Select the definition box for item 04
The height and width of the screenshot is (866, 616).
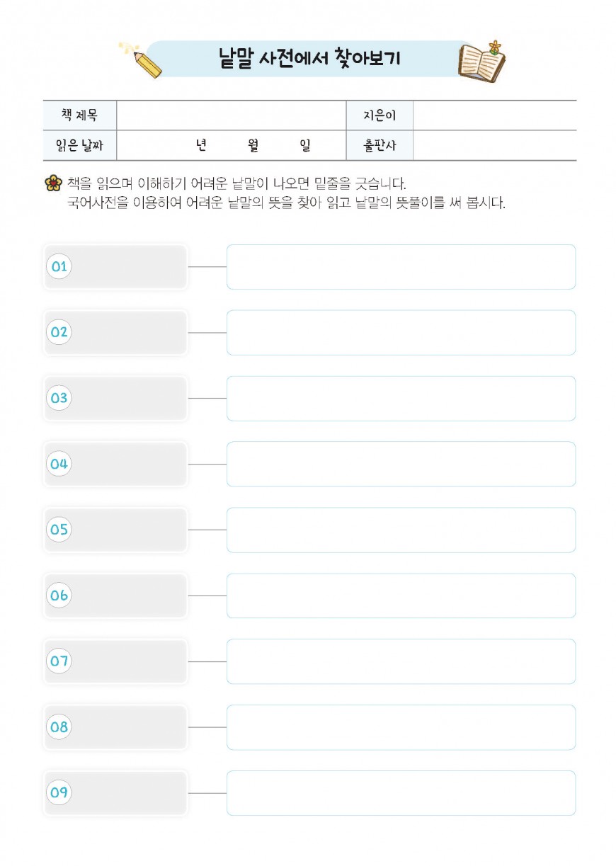coord(401,464)
